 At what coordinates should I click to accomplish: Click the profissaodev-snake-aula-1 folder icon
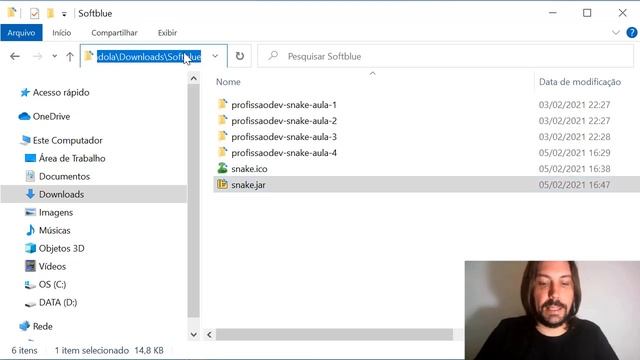pyautogui.click(x=222, y=104)
